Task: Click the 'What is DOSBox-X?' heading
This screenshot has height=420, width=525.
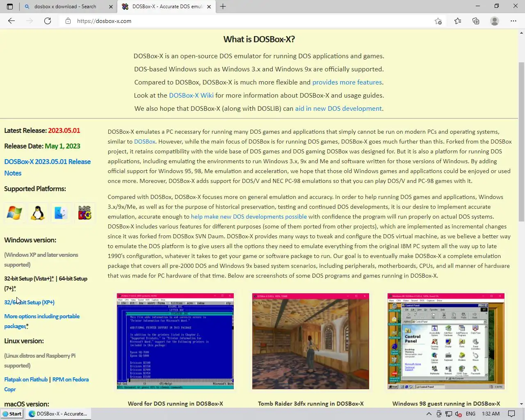Action: 259,39
